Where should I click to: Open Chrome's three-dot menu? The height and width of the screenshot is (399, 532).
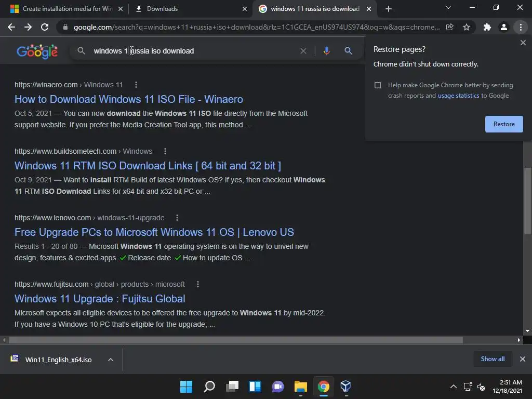pos(521,27)
